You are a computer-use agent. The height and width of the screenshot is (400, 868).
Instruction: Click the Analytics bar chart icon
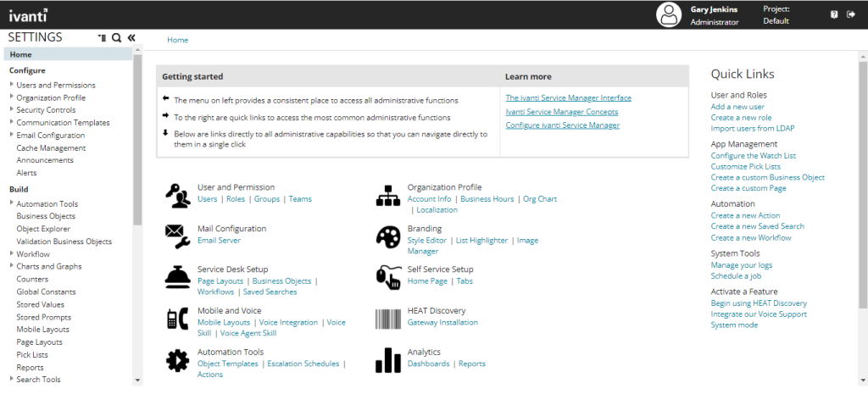click(x=388, y=360)
